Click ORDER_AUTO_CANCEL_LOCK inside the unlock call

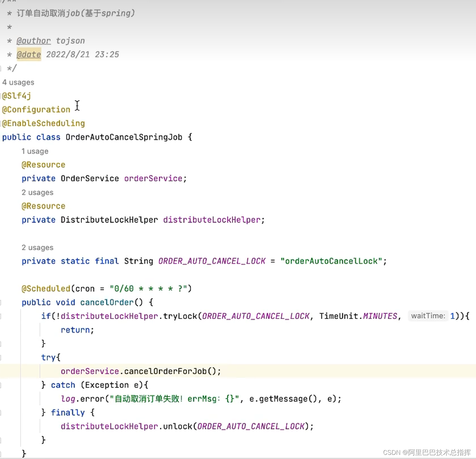tap(251, 426)
